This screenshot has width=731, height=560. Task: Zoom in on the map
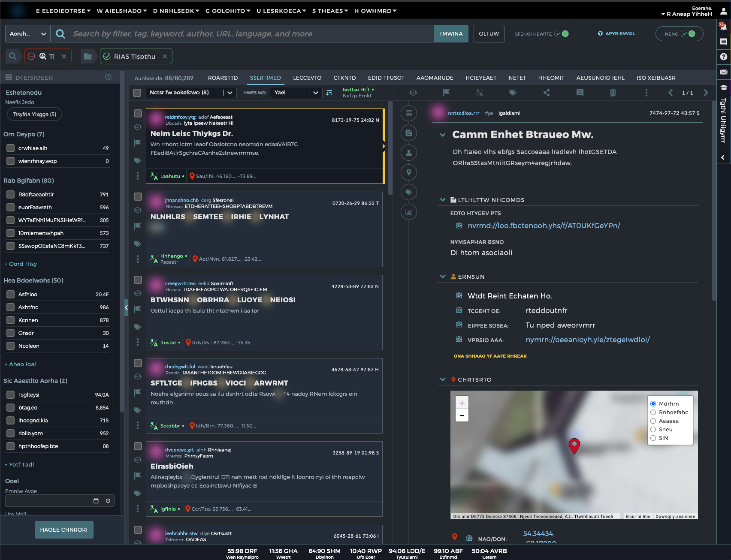click(462, 403)
